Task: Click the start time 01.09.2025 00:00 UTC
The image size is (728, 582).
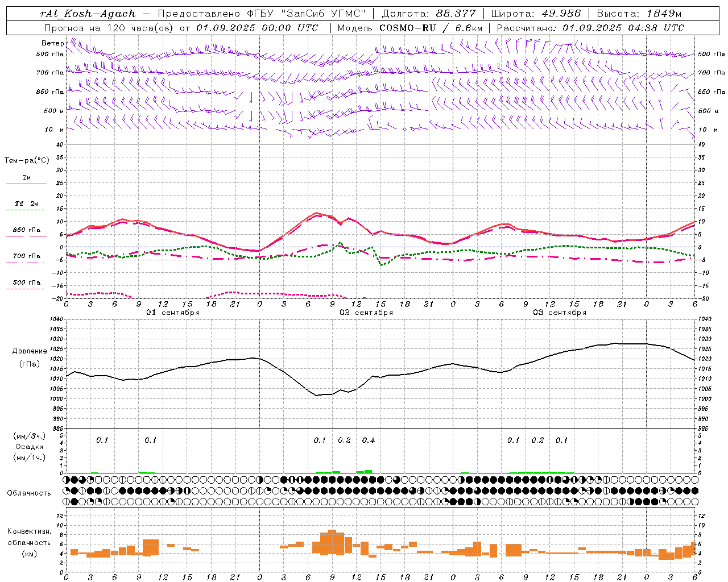Action: 257,28
